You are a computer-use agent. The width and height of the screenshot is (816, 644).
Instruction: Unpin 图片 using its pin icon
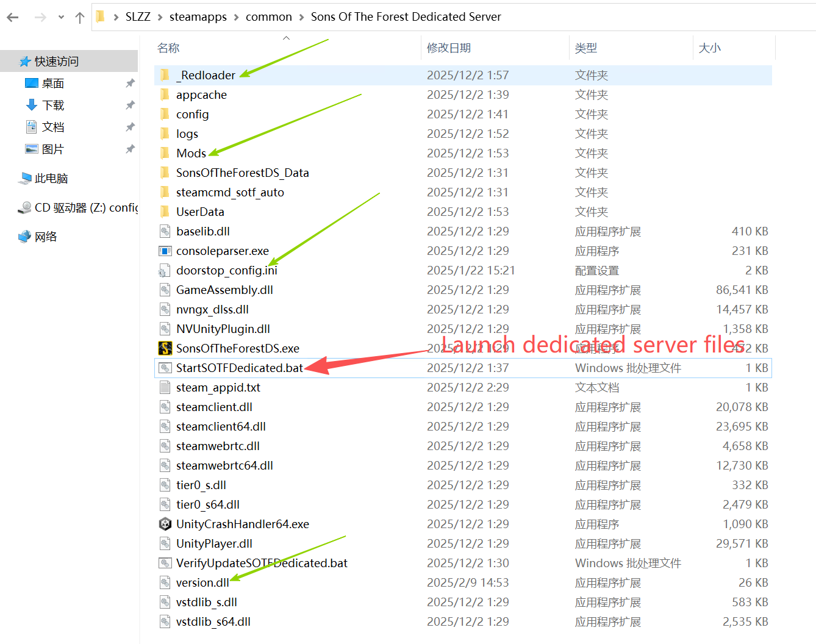coord(130,149)
